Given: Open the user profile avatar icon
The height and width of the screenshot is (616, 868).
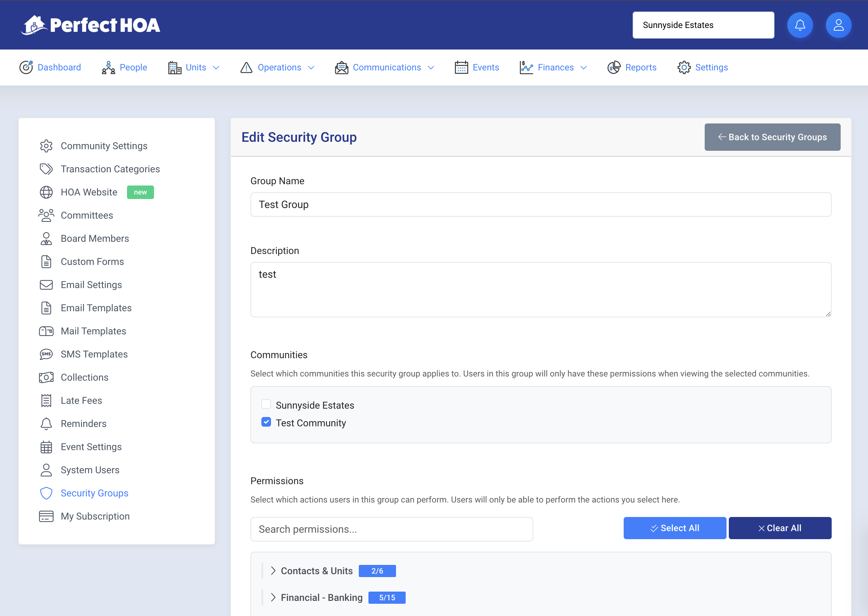Looking at the screenshot, I should [838, 25].
